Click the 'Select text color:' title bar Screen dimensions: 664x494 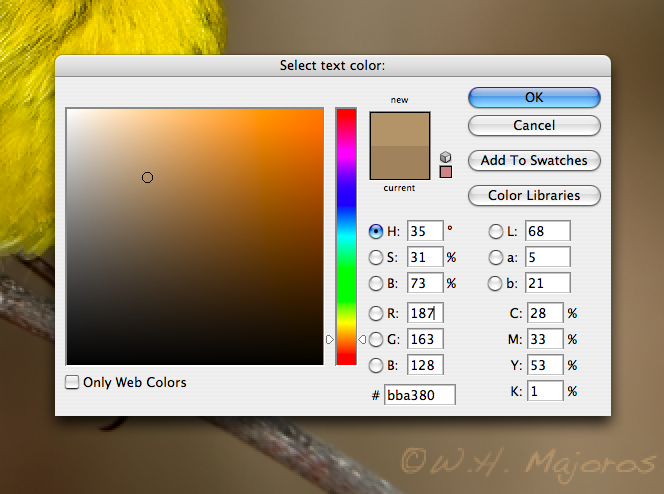pos(332,66)
